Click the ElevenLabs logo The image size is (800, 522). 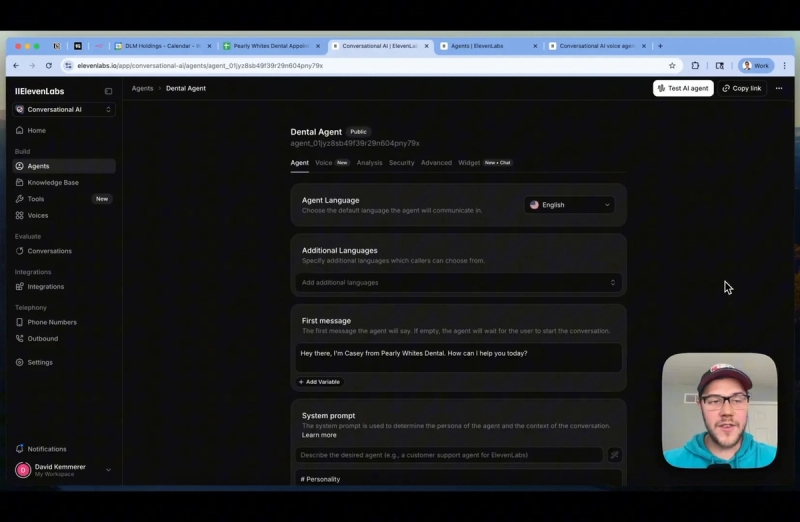39,91
